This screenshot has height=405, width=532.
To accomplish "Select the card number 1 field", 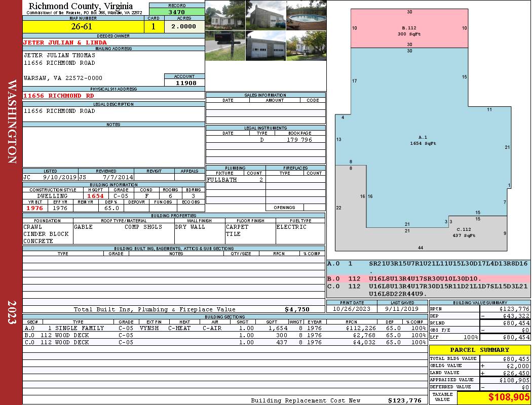I will pyautogui.click(x=154, y=26).
